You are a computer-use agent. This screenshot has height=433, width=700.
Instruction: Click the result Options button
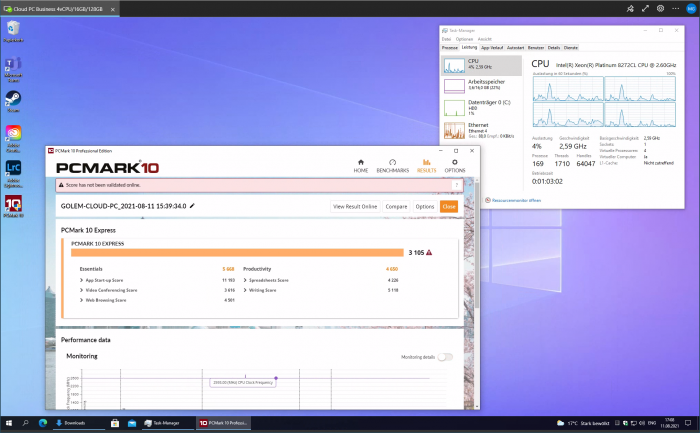coord(425,206)
